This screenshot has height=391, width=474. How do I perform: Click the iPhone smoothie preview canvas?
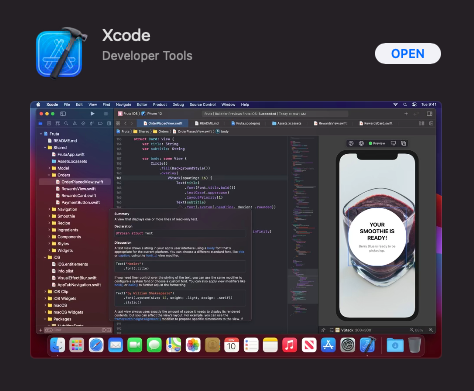377,235
